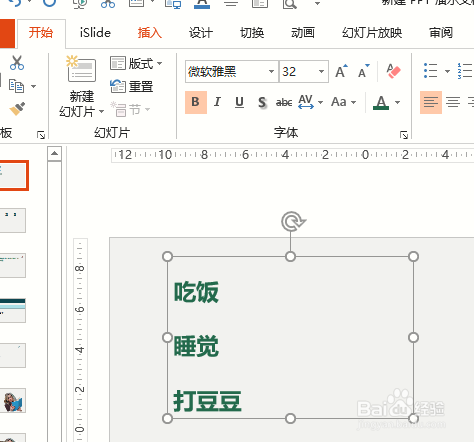474x442 pixels.
Task: Click the text 睡觉 in text box
Action: tap(196, 346)
